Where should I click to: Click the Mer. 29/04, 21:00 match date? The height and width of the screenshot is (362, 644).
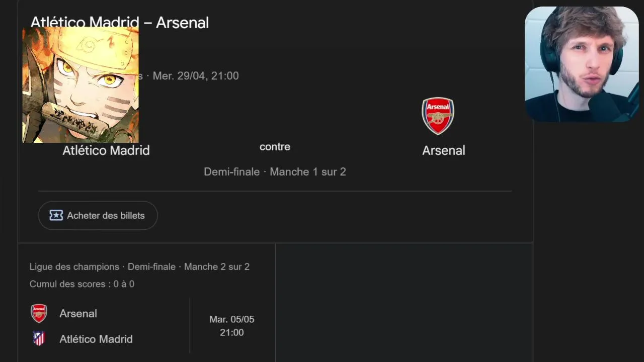click(x=196, y=76)
